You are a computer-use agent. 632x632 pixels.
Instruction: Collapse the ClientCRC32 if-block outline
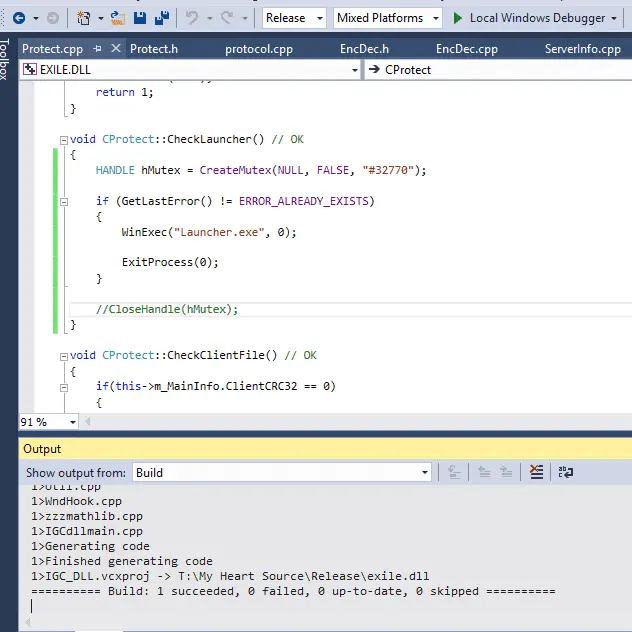tap(64, 388)
